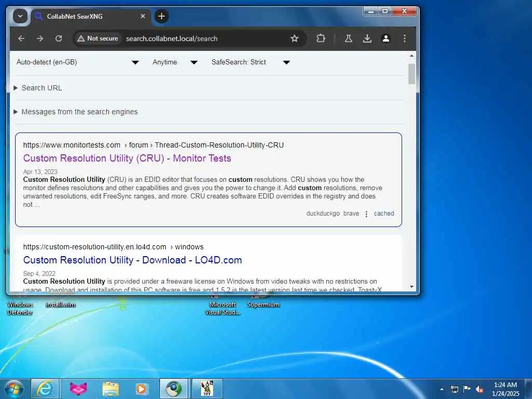Open the clock showing 1:24 AM
Screen dimensions: 532x399
click(x=506, y=389)
